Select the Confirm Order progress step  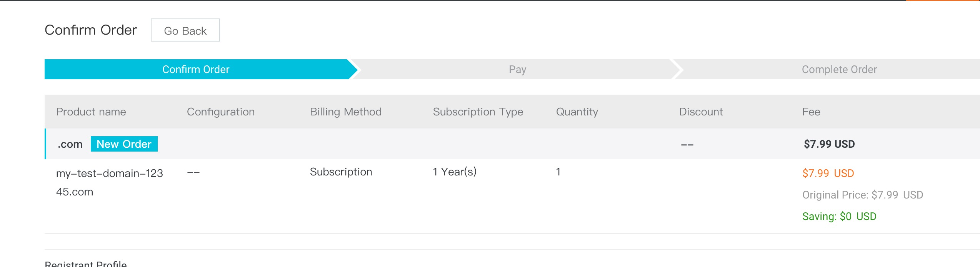pos(196,70)
